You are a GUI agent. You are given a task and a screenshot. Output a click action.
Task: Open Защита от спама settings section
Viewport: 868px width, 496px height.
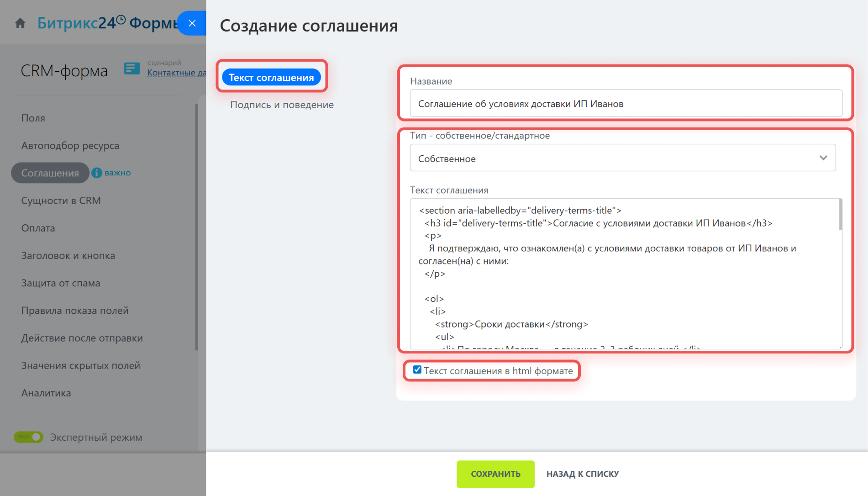[61, 283]
